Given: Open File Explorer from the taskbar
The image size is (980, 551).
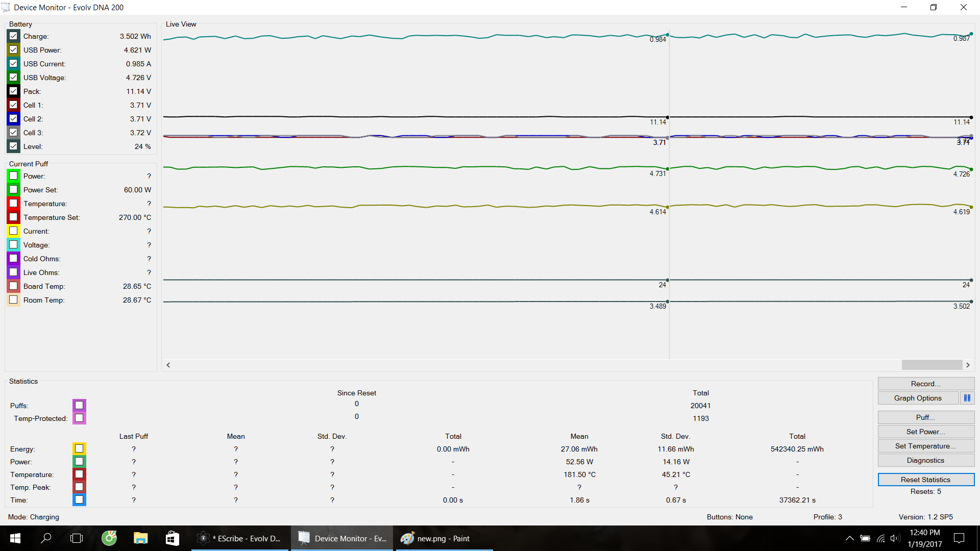Looking at the screenshot, I should (x=140, y=538).
